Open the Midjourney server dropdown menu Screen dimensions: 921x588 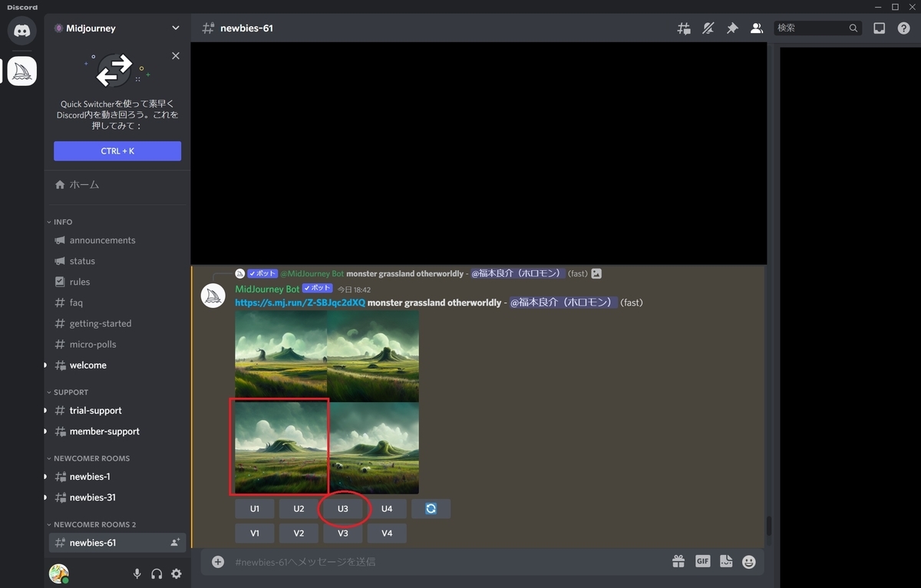pos(176,28)
